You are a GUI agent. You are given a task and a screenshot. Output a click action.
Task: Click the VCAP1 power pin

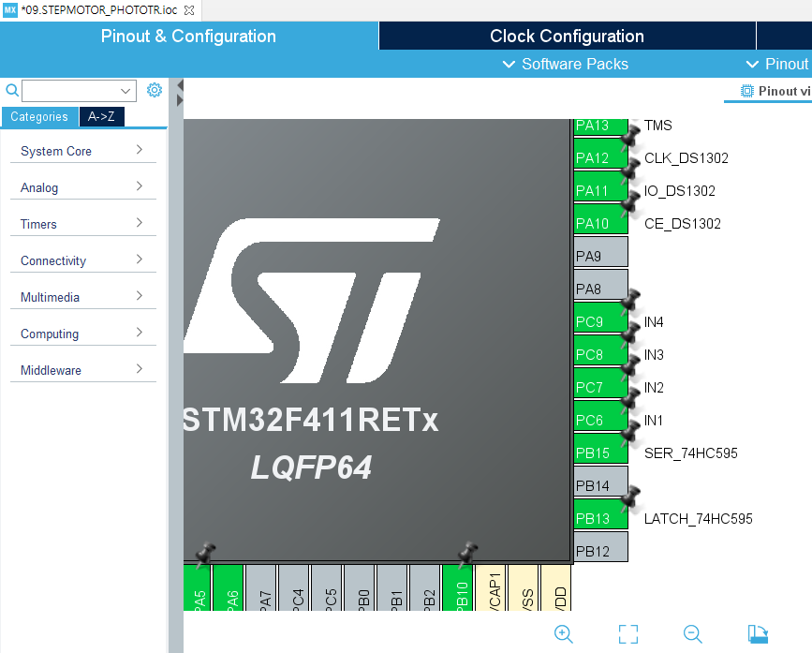491,587
